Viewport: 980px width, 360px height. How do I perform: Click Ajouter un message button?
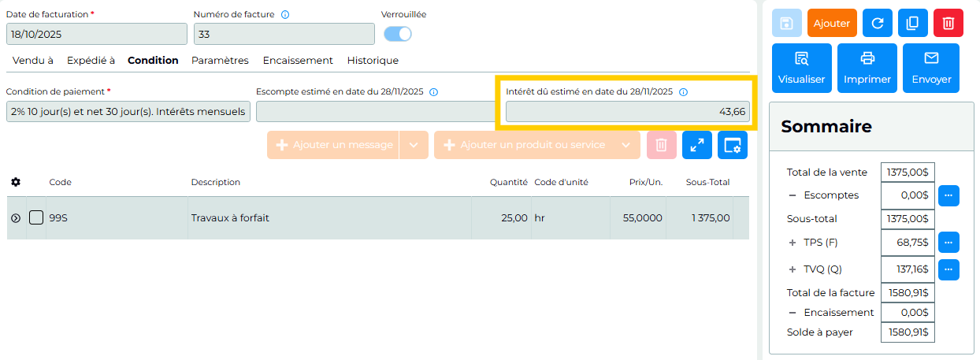[333, 145]
